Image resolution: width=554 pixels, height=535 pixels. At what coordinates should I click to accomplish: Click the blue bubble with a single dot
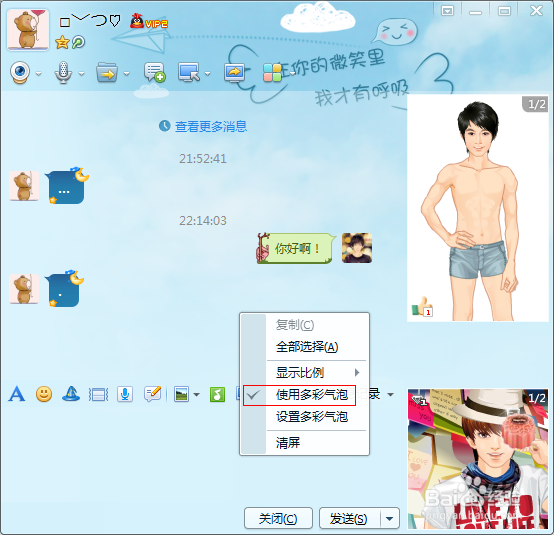click(64, 290)
